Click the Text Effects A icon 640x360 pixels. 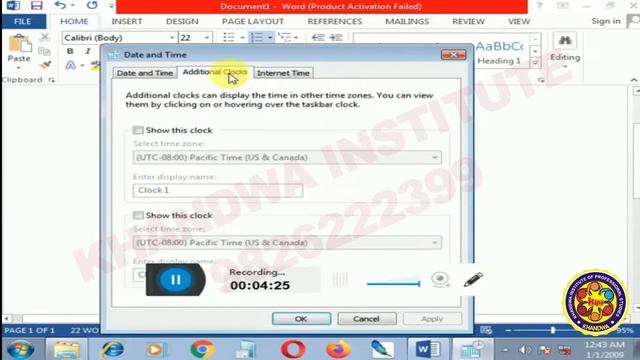[71, 65]
